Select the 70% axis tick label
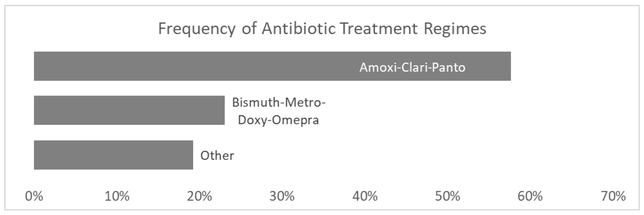Viewport: 644px width, 215px height. (613, 196)
